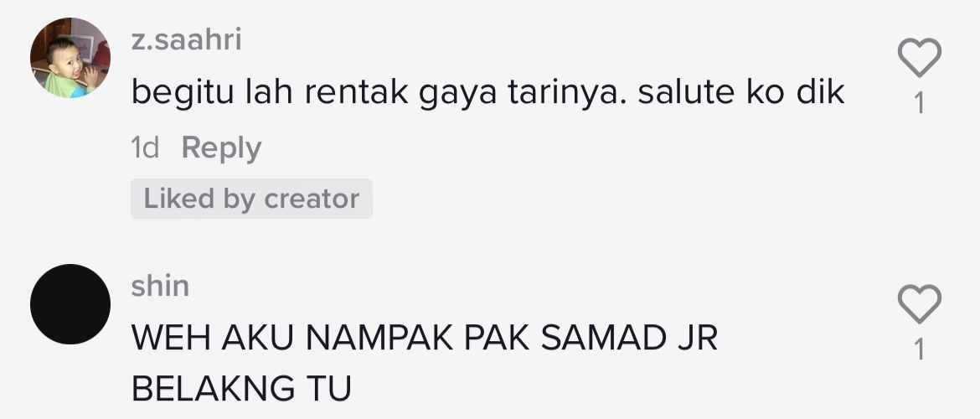This screenshot has width=980, height=419.
Task: Click the 'WEH AKU NAMPAK PAK SAMAD JR' line
Action: click(x=425, y=339)
